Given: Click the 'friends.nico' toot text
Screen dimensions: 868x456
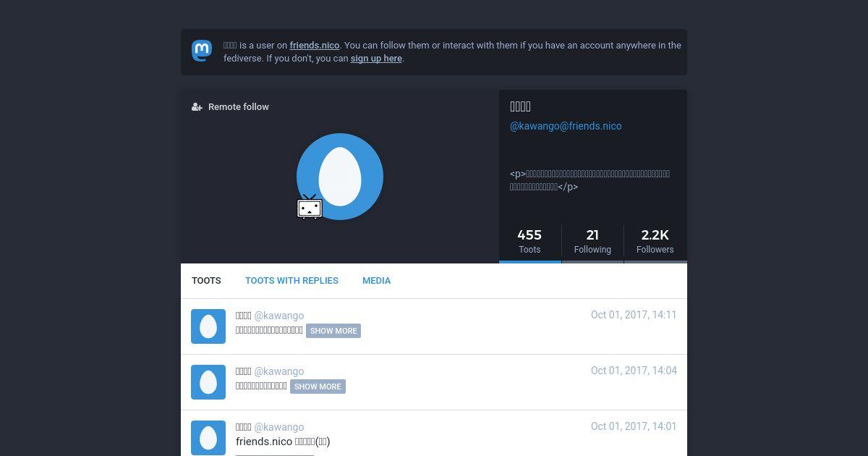Looking at the screenshot, I should [x=283, y=442].
